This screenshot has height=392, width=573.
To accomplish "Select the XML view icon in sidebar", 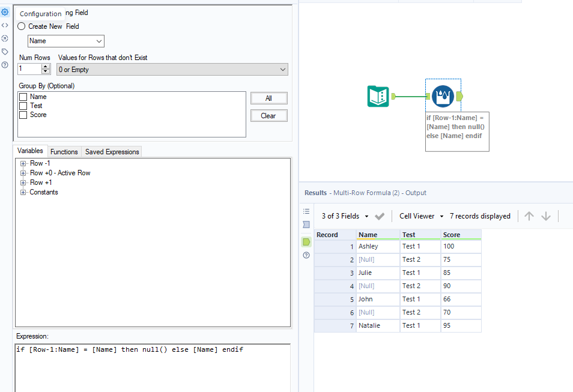I will [x=5, y=25].
